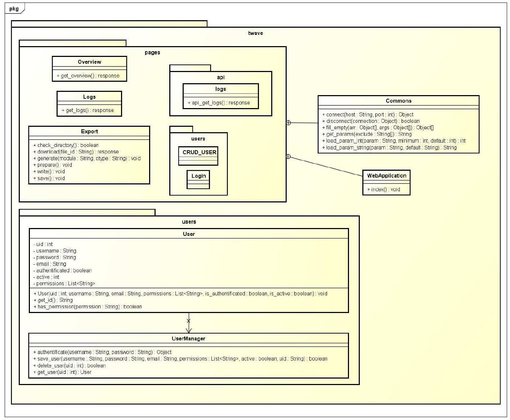Expand the pages package tab

(x=72, y=43)
